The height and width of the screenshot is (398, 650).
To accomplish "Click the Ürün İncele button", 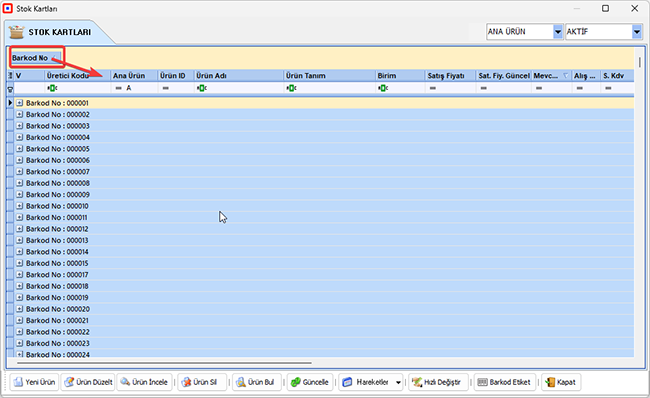I will (144, 382).
